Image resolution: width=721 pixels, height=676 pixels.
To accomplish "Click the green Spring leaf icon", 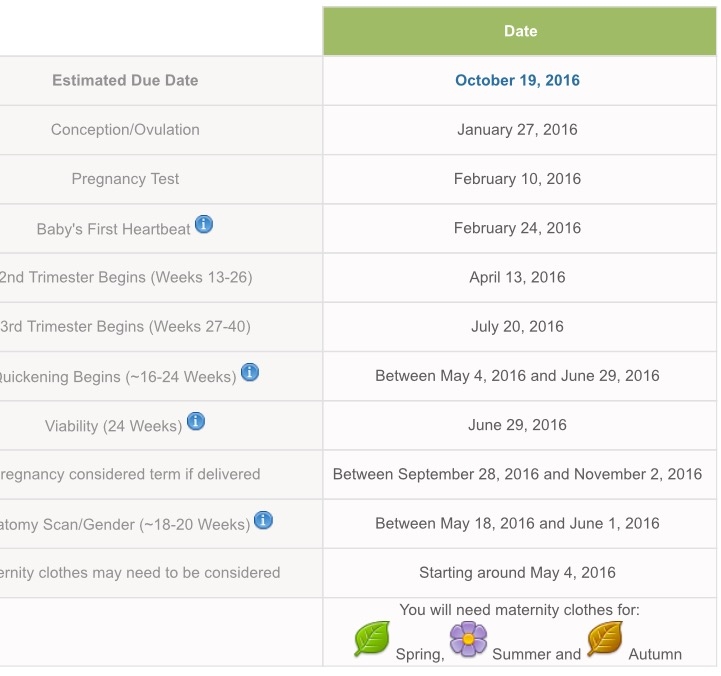I will tap(372, 638).
